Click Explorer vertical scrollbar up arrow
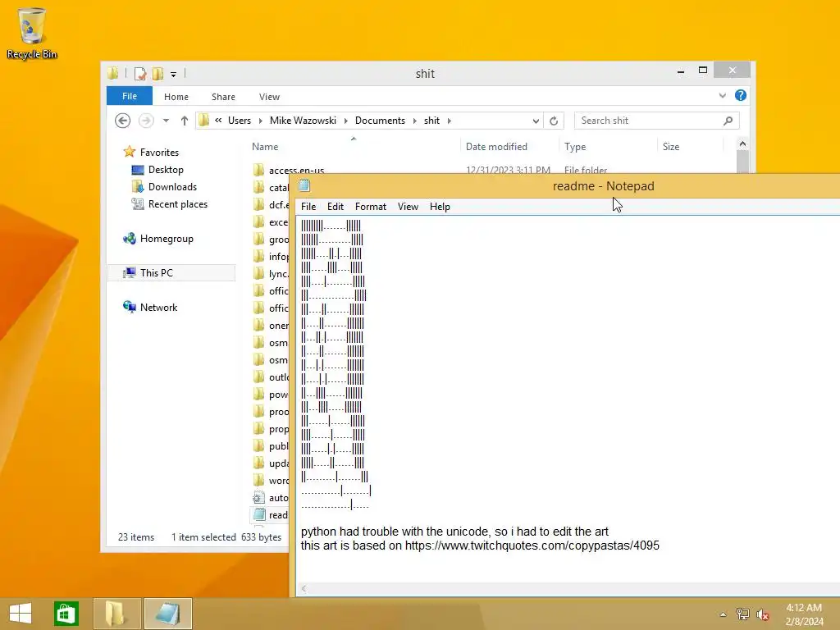Image resolution: width=840 pixels, height=630 pixels. (742, 144)
